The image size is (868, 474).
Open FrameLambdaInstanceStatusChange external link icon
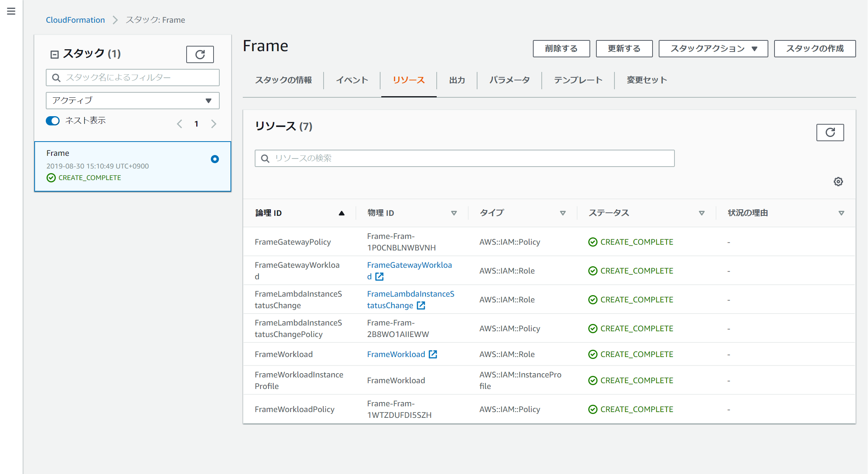click(421, 305)
